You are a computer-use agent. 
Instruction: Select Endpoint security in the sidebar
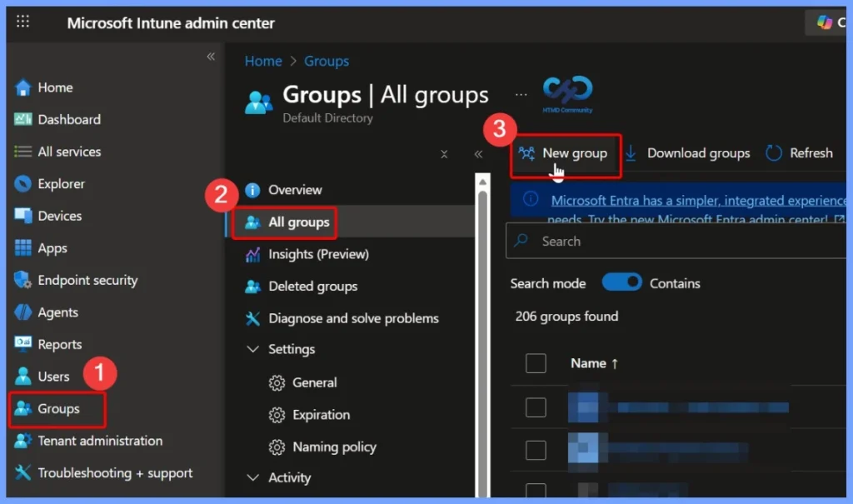86,280
